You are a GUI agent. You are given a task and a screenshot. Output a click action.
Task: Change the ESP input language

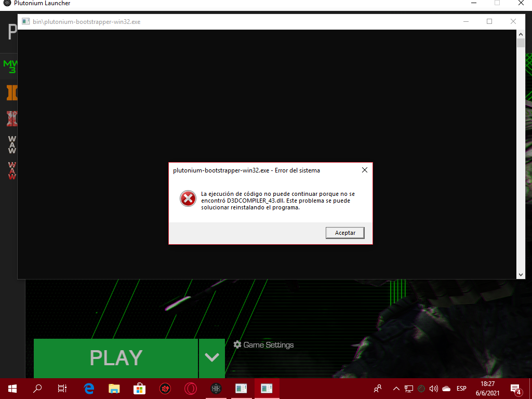click(x=461, y=389)
